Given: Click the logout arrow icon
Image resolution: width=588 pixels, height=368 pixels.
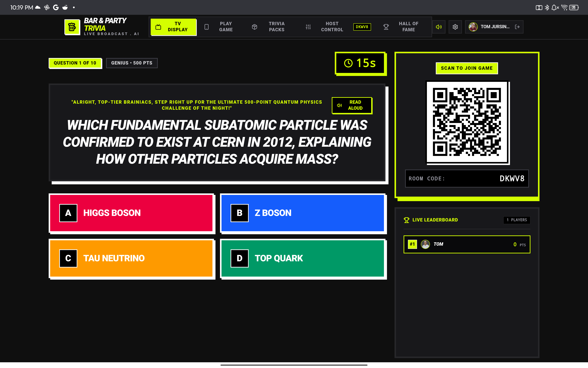Looking at the screenshot, I should pyautogui.click(x=517, y=27).
